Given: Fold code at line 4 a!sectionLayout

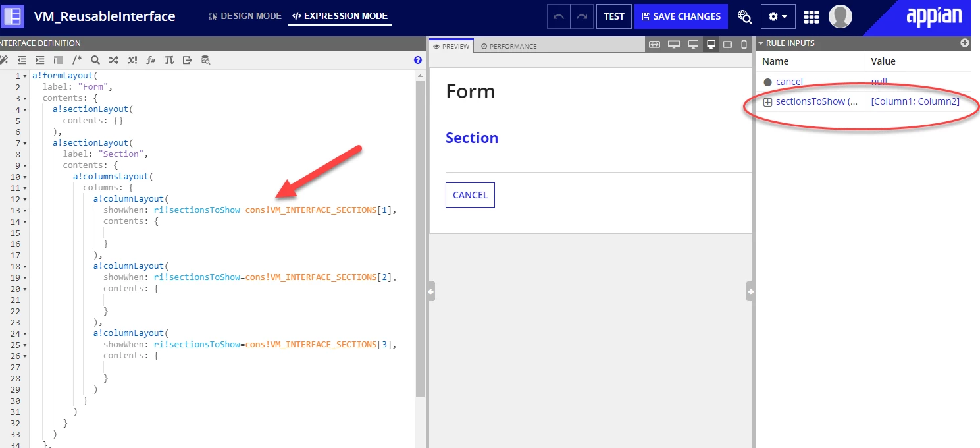Looking at the screenshot, I should coord(25,109).
